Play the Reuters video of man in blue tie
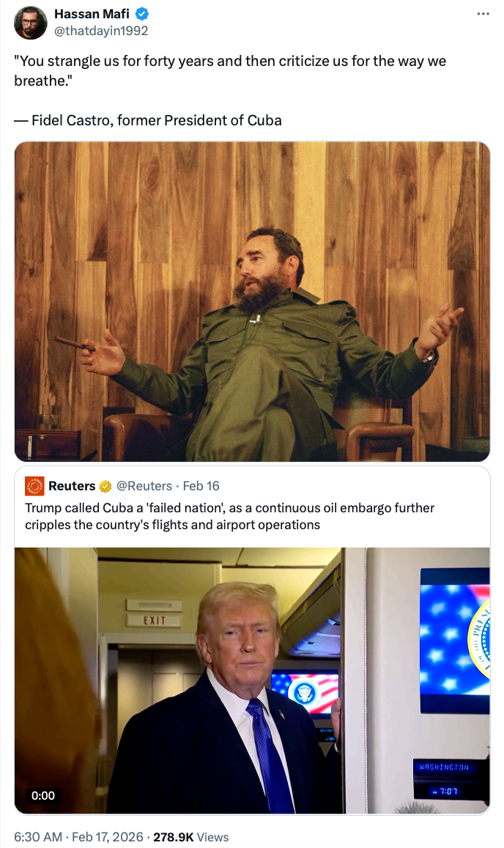 tap(252, 680)
